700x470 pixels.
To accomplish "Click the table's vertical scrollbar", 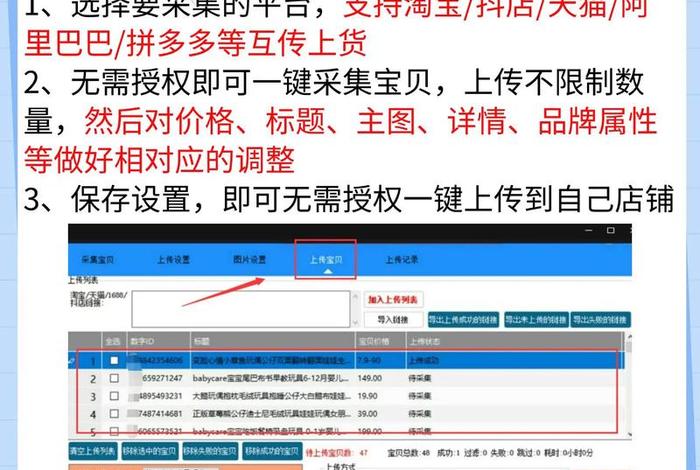I will pos(629,385).
